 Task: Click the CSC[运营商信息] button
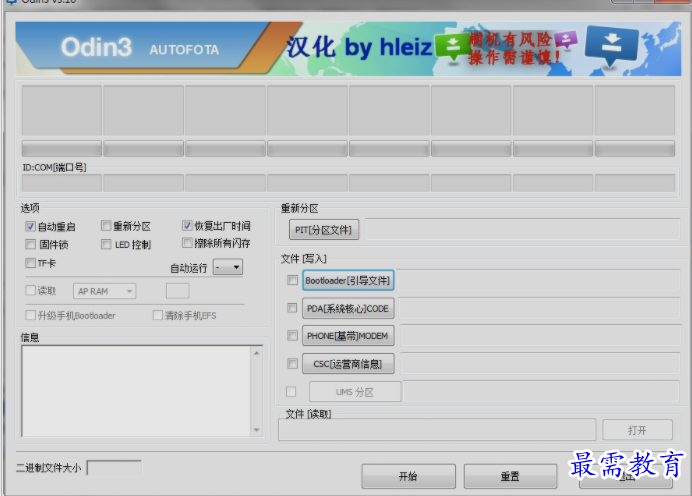(x=348, y=364)
